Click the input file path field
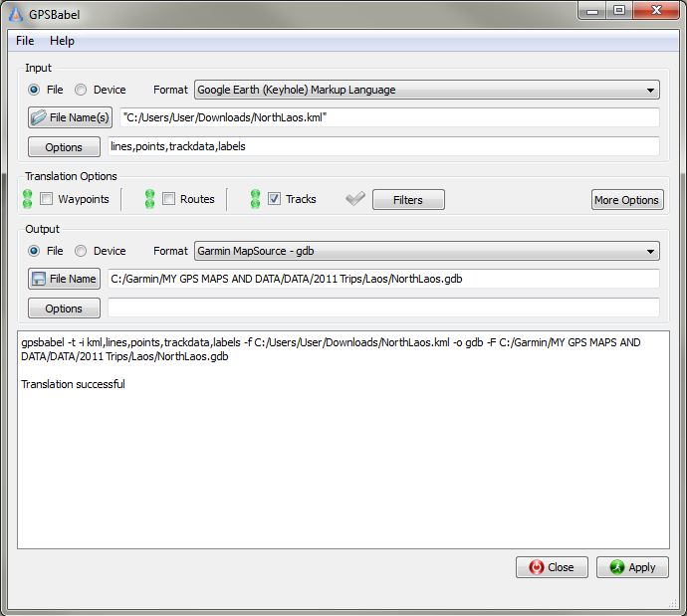Image resolution: width=687 pixels, height=616 pixels. (x=389, y=117)
